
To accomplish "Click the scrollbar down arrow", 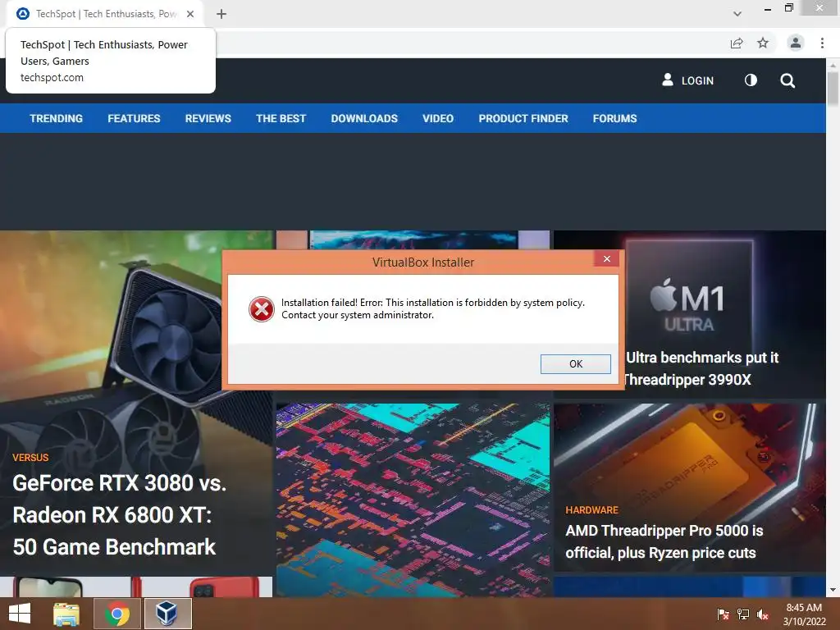I will 833,590.
